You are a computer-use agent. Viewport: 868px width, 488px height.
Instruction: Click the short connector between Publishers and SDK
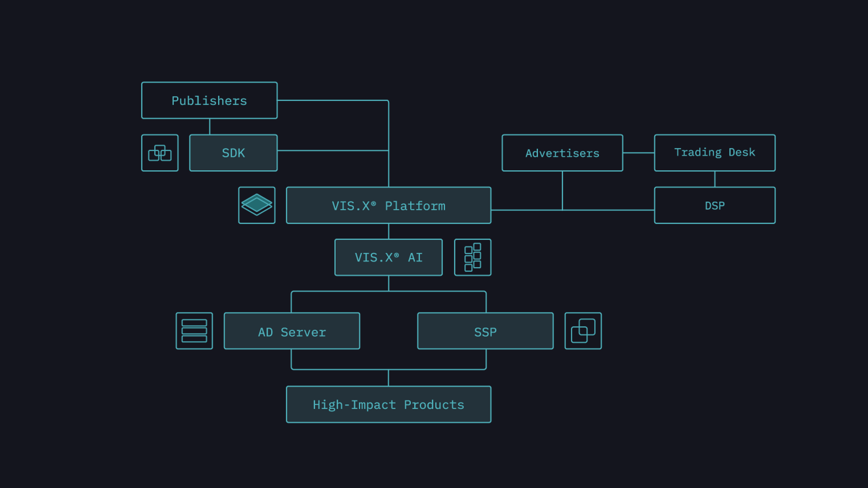pos(210,127)
